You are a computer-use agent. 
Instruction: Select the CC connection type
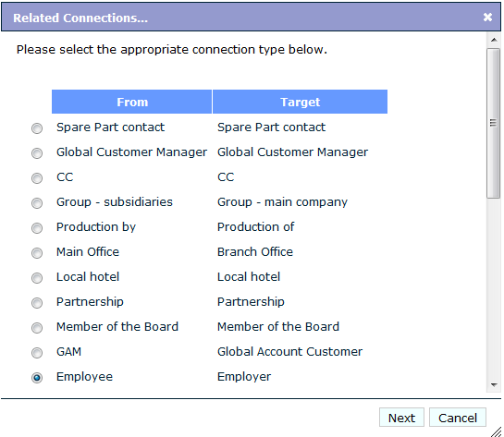click(37, 178)
